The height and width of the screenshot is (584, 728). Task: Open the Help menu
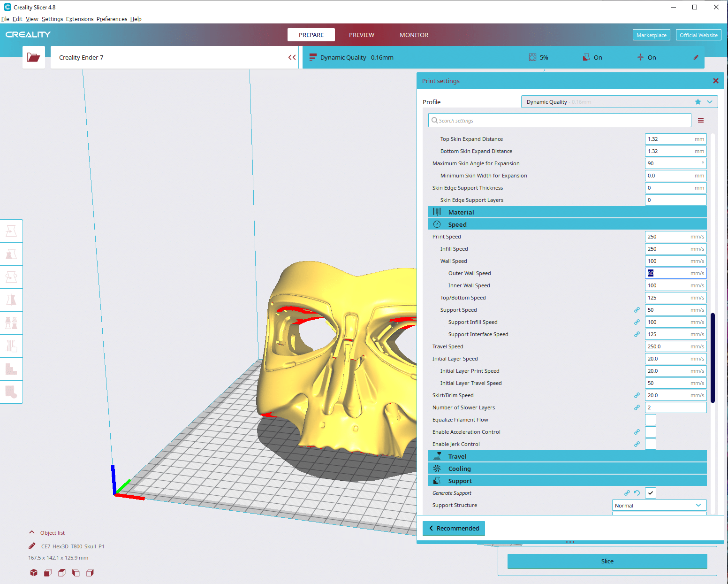[x=136, y=19]
